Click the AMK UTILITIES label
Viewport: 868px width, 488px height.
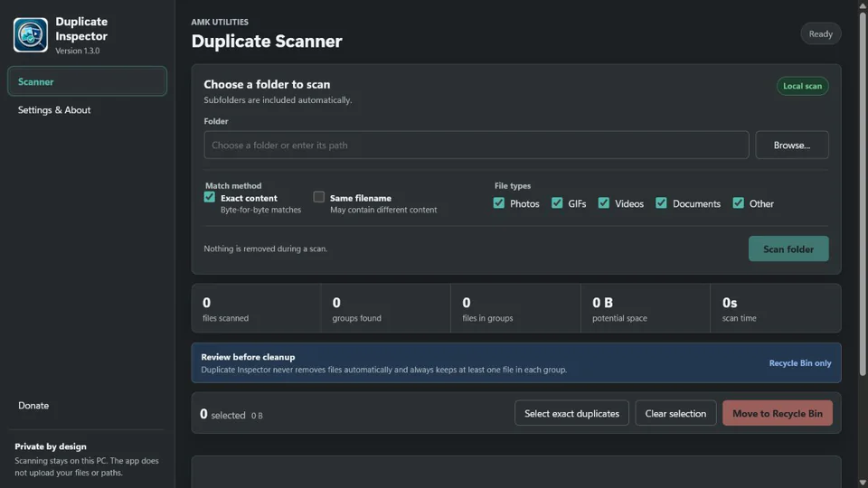pos(220,22)
